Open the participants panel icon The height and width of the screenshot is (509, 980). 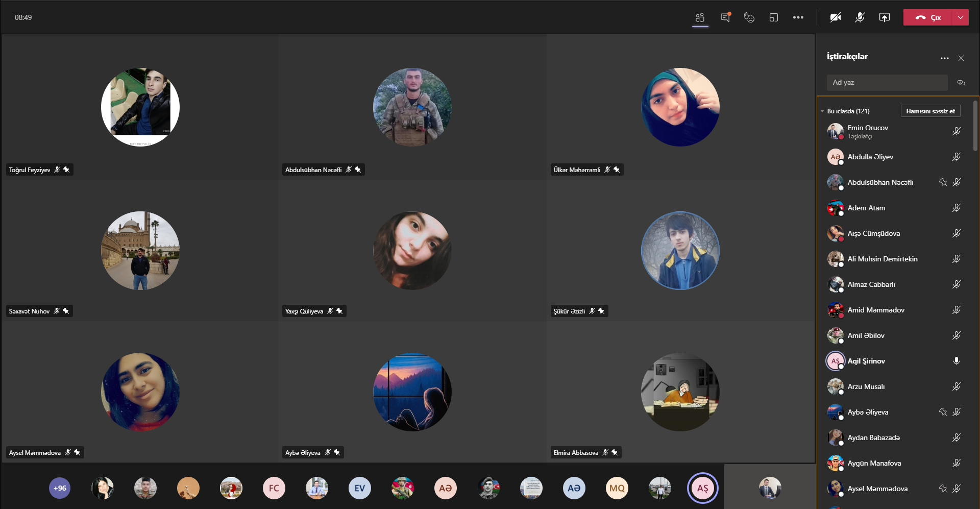pyautogui.click(x=700, y=17)
